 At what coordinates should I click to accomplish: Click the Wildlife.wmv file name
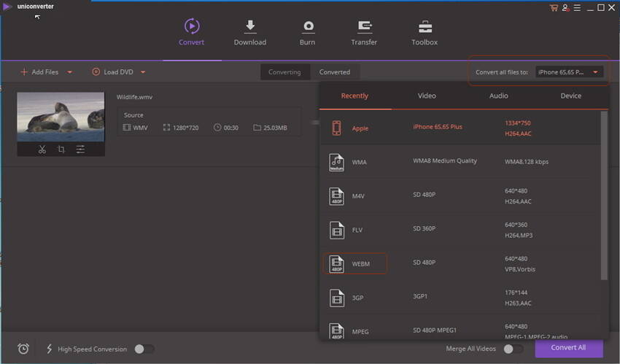point(134,97)
